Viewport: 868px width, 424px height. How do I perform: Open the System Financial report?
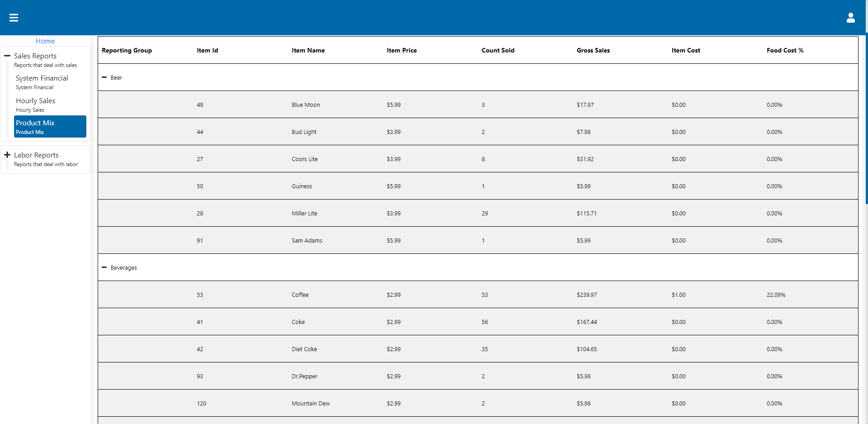(50, 82)
